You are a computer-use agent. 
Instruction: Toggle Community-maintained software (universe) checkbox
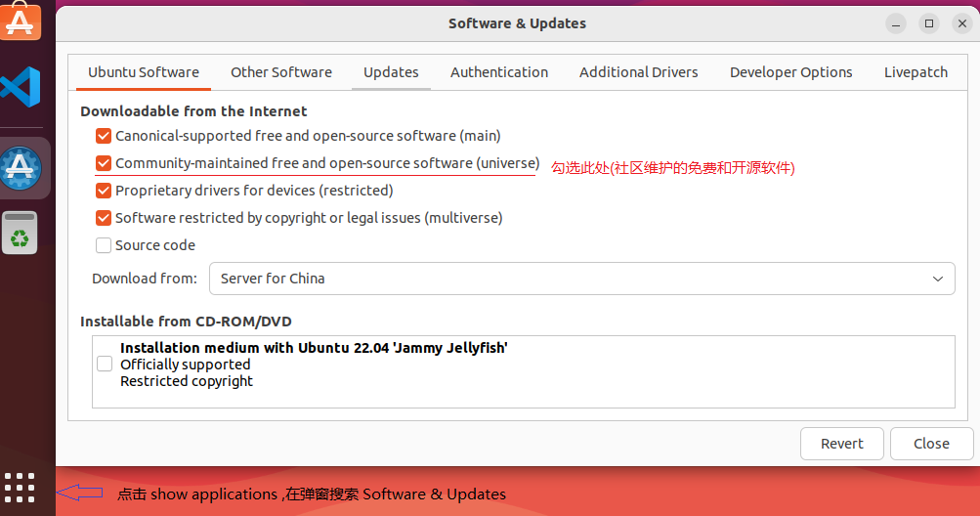(104, 163)
